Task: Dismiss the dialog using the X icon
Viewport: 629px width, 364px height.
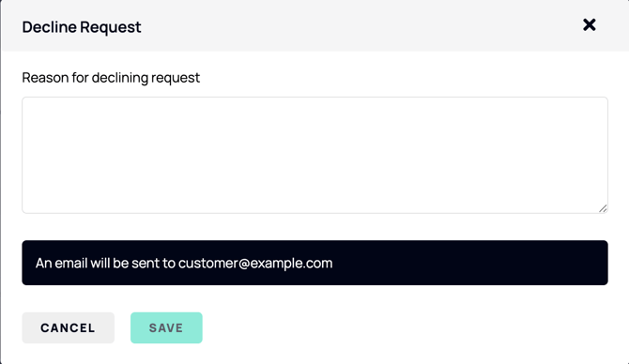Action: [590, 24]
